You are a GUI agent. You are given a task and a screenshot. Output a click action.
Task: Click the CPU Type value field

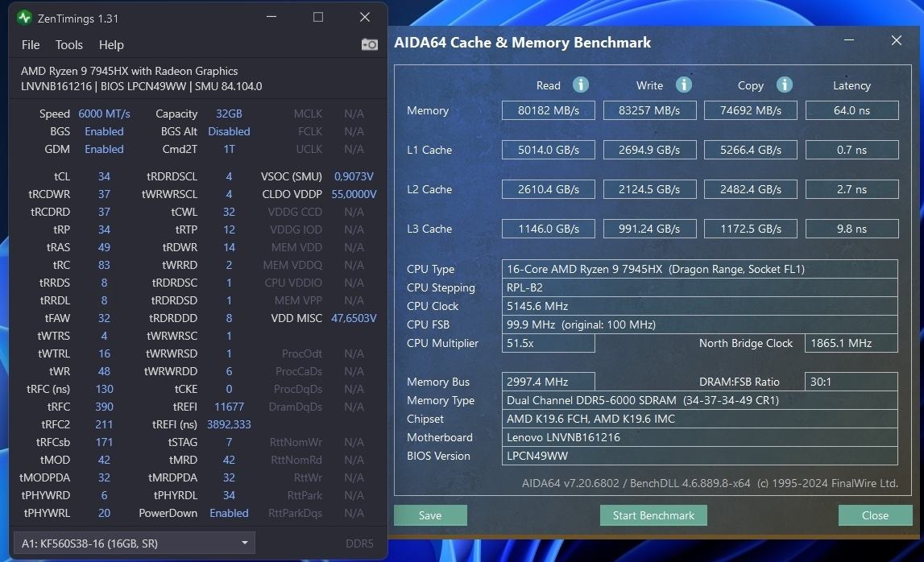pyautogui.click(x=699, y=269)
